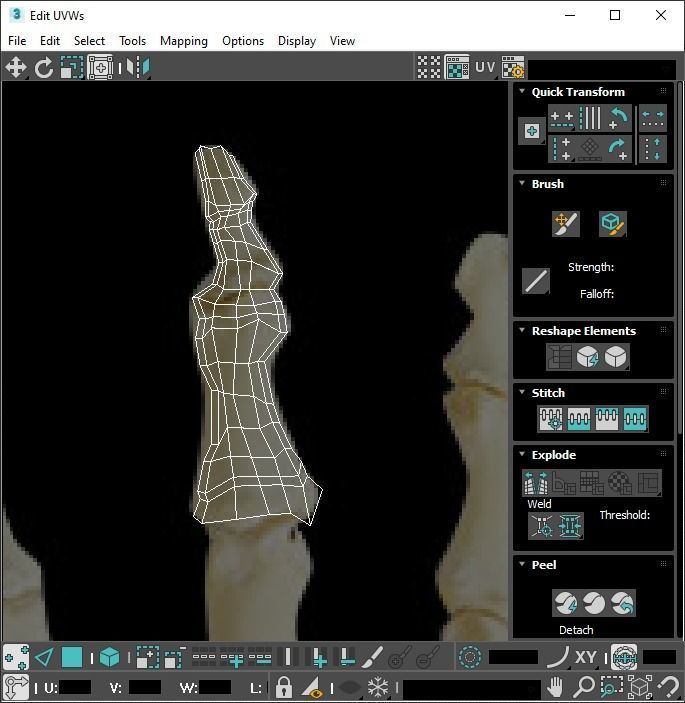
Task: Choose the Scale selected tool
Action: click(72, 68)
